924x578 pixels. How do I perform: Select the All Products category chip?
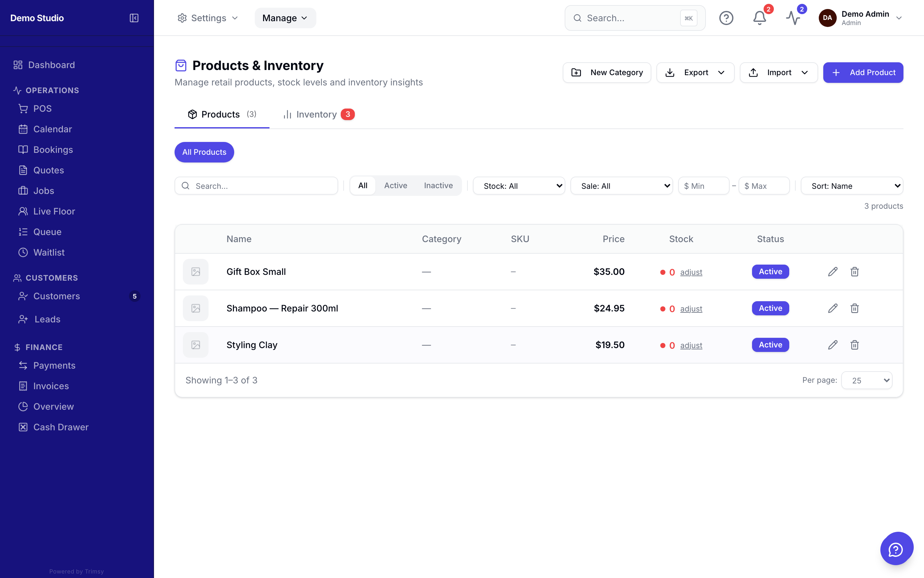(204, 152)
